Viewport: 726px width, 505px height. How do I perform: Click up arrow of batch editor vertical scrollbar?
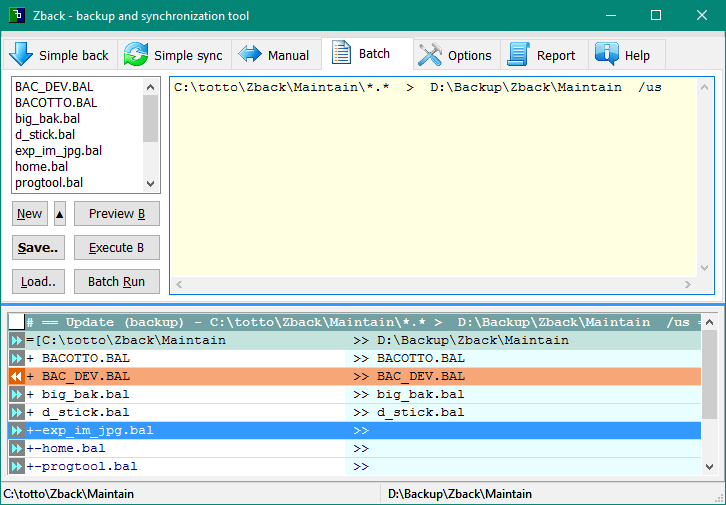(x=705, y=87)
